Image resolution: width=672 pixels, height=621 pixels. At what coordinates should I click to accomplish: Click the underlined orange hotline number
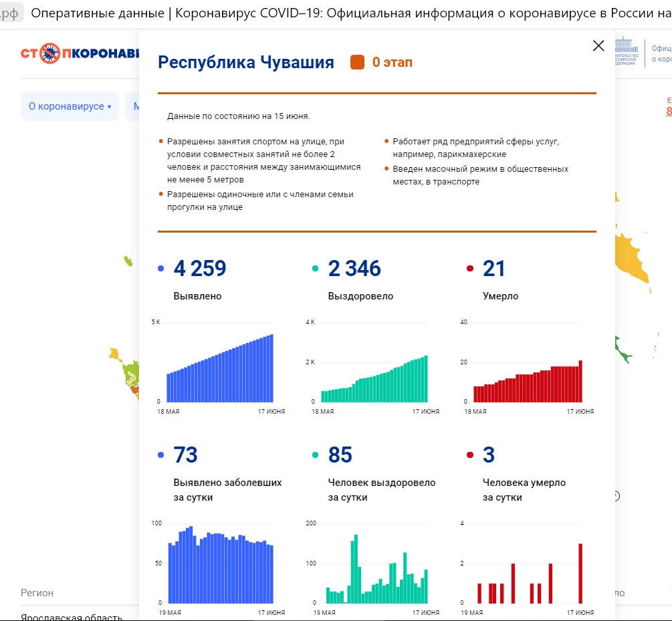point(668,112)
